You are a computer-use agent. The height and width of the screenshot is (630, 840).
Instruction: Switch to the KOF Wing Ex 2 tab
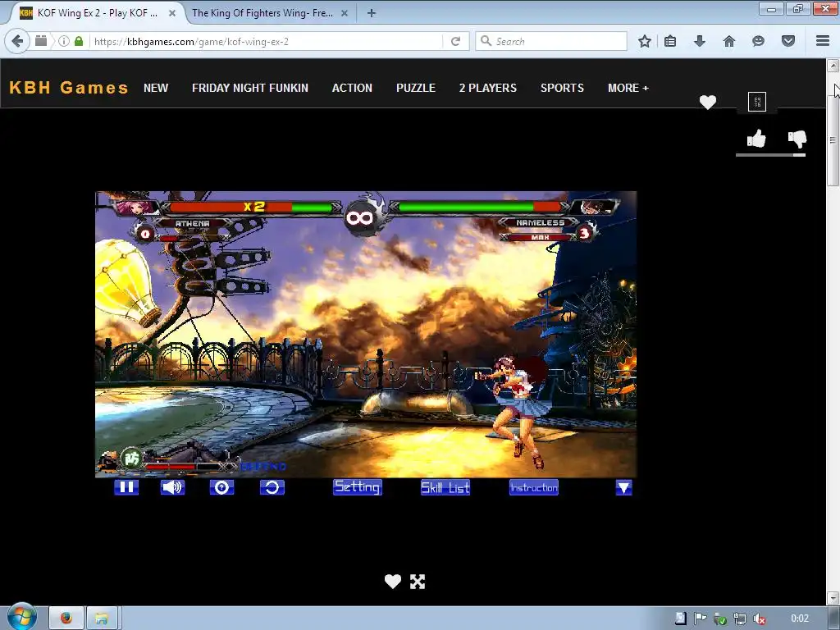[97, 13]
